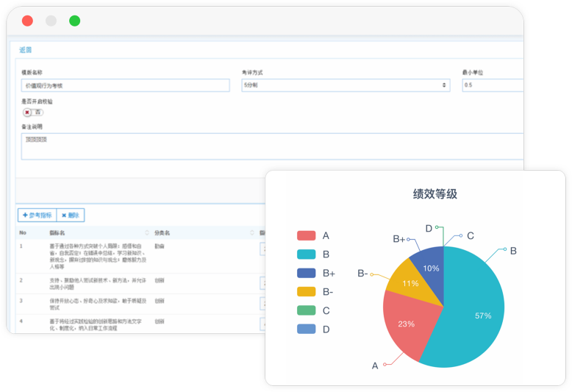Toggle legend item C green swatch
The height and width of the screenshot is (392, 572).
coord(306,310)
